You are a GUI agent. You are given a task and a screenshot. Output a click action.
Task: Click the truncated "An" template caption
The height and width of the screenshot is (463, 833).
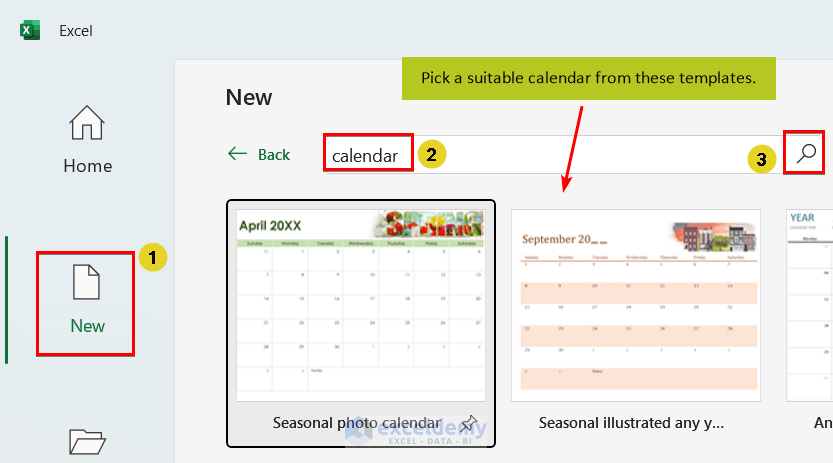tap(822, 423)
